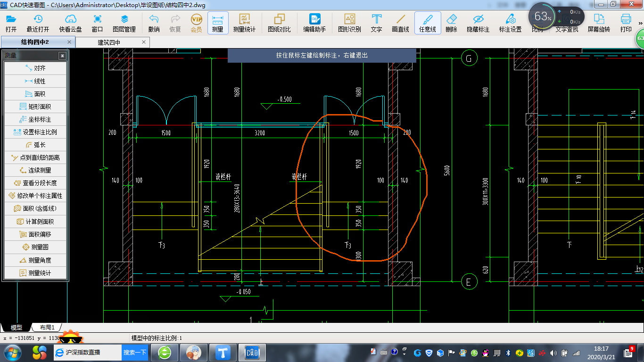This screenshot has width=644, height=362.
Task: Close the 测量 panel
Action: pyautogui.click(x=62, y=56)
